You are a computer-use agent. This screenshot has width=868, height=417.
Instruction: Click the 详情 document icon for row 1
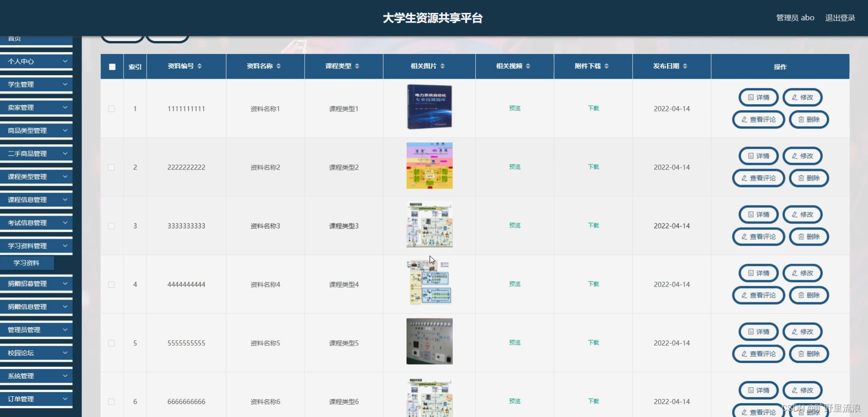[750, 97]
